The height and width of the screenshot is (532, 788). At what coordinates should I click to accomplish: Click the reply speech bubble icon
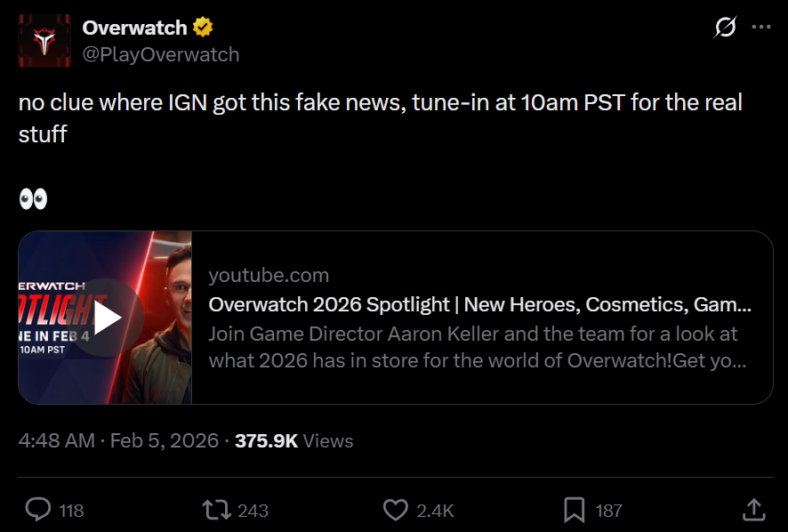[38, 510]
